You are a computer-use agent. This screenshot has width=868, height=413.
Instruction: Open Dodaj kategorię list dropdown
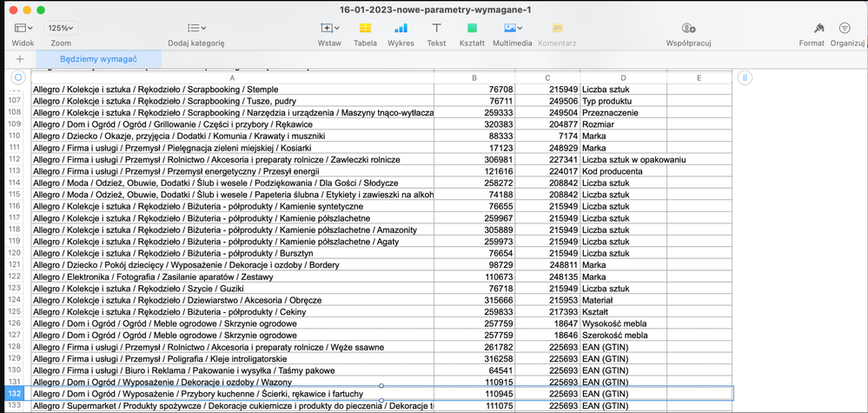[196, 28]
